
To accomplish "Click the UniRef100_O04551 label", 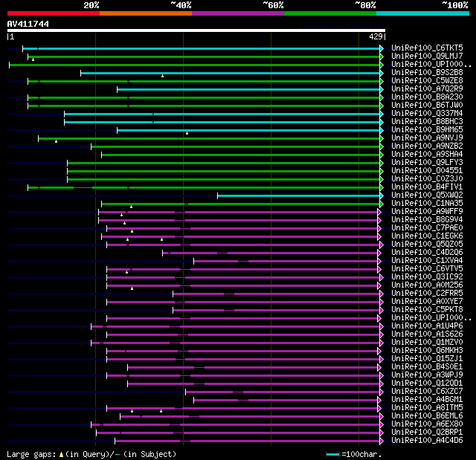I will [427, 171].
